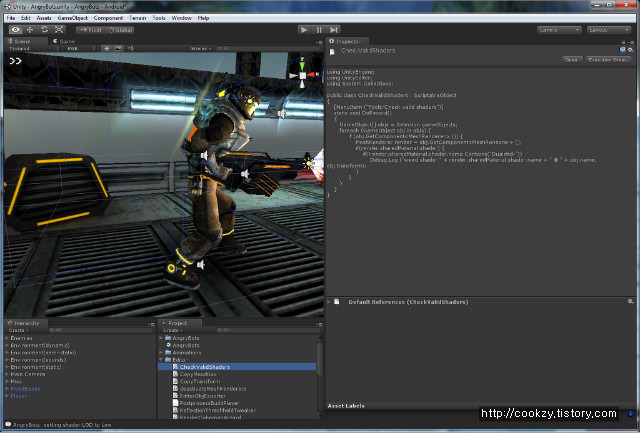This screenshot has height=433, width=640.
Task: Select the AngryBots scene asset
Action: 183,345
